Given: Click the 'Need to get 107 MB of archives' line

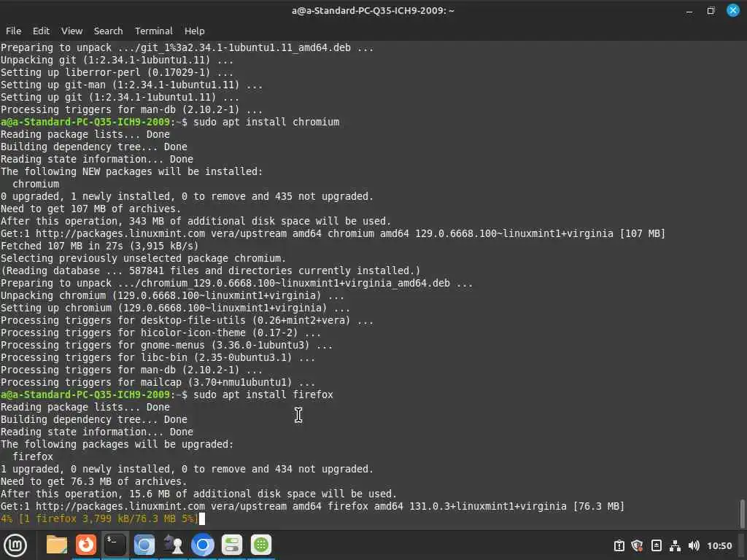Looking at the screenshot, I should pyautogui.click(x=90, y=209).
